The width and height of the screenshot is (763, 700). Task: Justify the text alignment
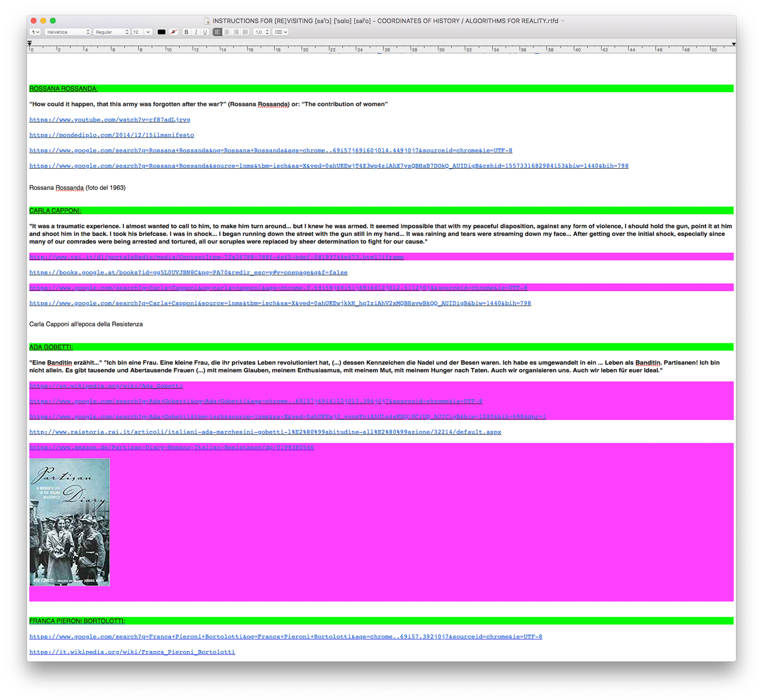(x=245, y=32)
